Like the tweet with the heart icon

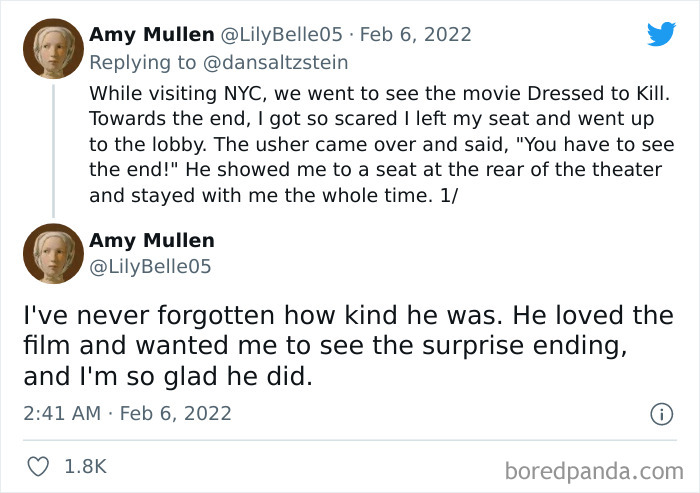coord(39,466)
